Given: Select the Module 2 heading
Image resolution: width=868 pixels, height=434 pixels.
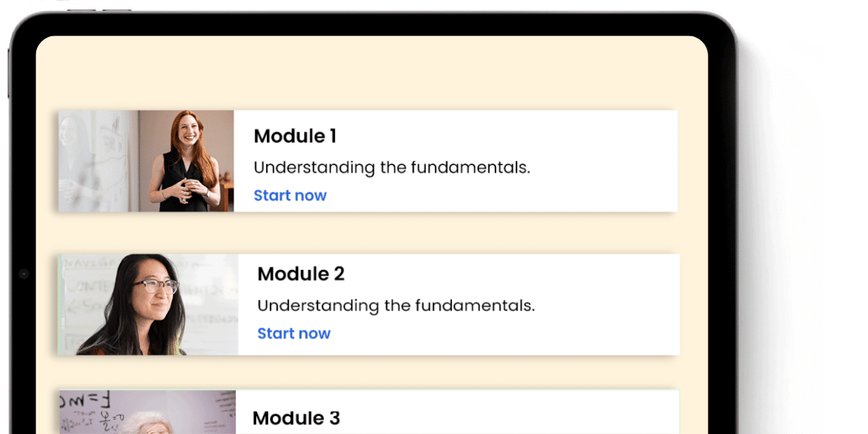Looking at the screenshot, I should coord(301,274).
